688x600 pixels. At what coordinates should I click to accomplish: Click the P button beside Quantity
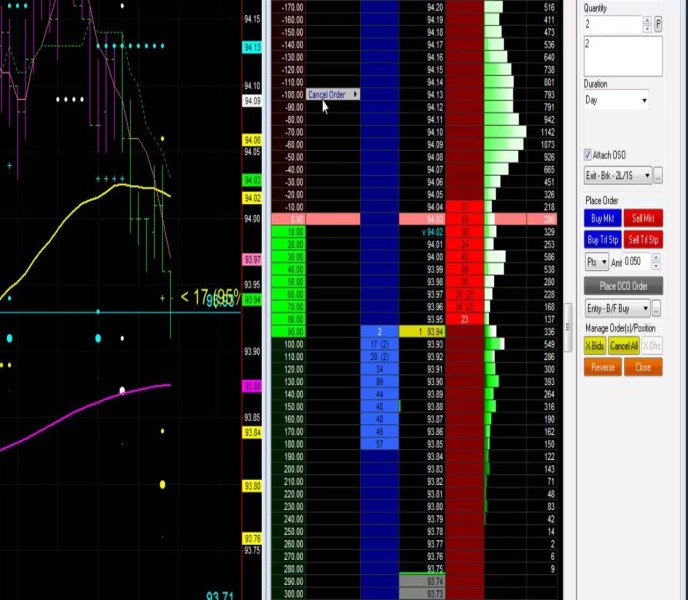658,25
